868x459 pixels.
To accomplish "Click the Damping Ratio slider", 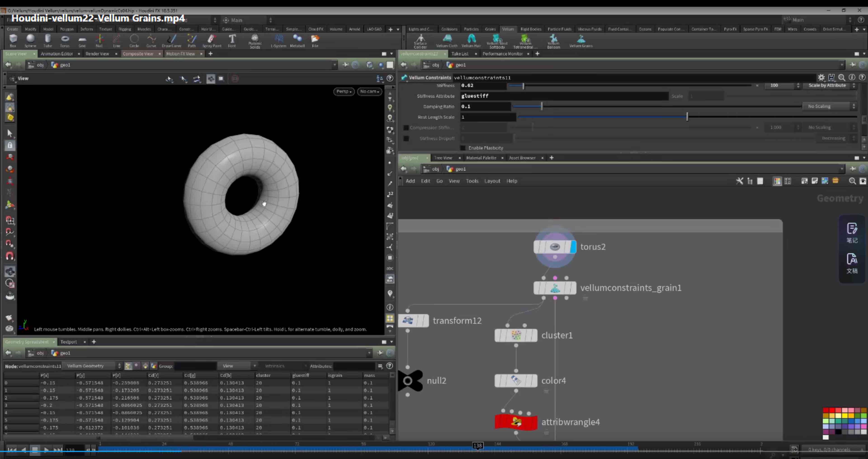I will point(657,106).
